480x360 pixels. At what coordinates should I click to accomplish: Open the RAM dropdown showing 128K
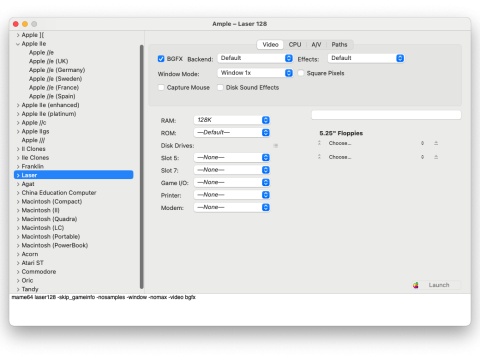pyautogui.click(x=232, y=120)
